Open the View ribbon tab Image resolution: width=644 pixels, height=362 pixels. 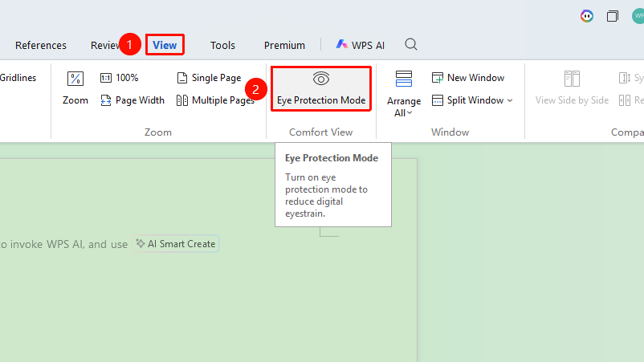(165, 45)
